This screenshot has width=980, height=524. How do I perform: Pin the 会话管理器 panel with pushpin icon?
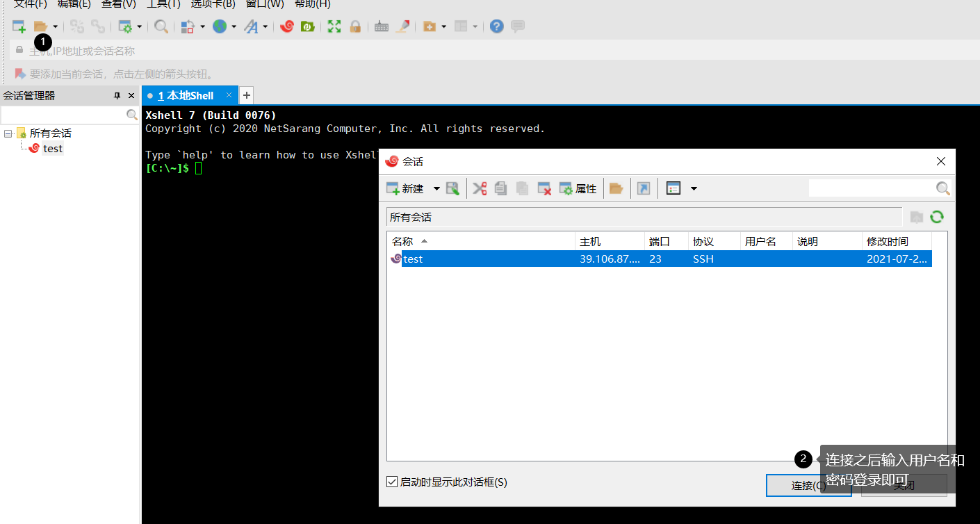117,96
